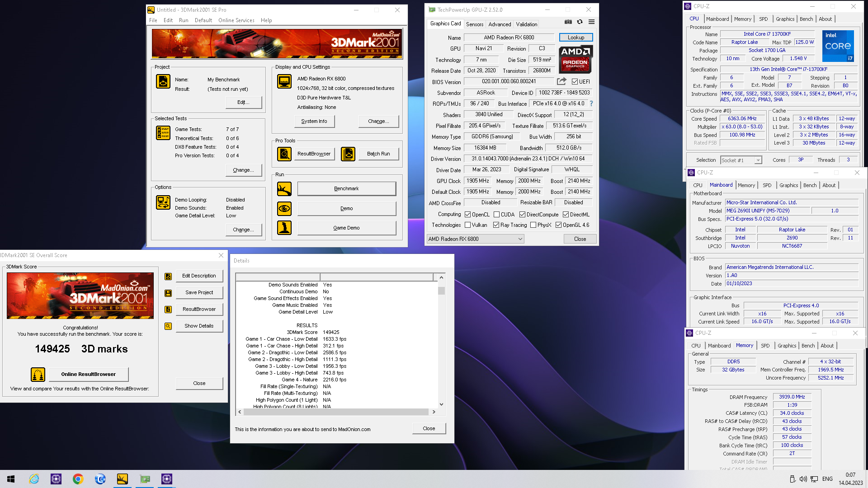Click the Batch Run icon in Pro Tools
This screenshot has height=488, width=868.
[348, 154]
